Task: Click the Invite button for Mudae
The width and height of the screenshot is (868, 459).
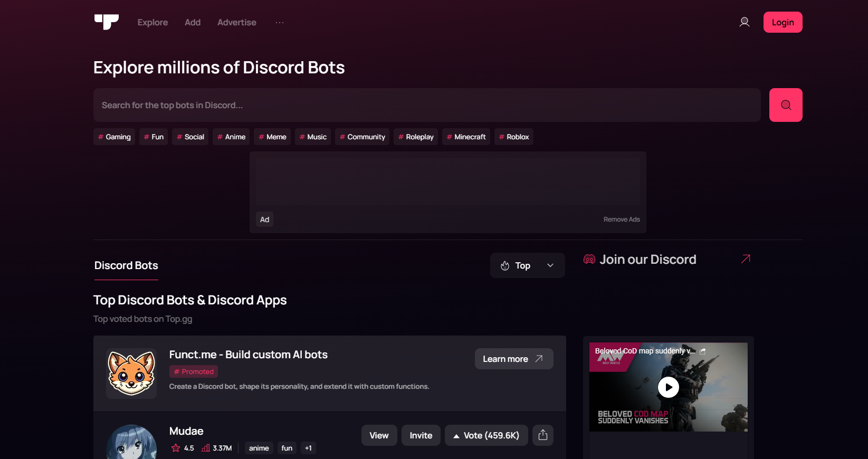Action: coord(421,435)
